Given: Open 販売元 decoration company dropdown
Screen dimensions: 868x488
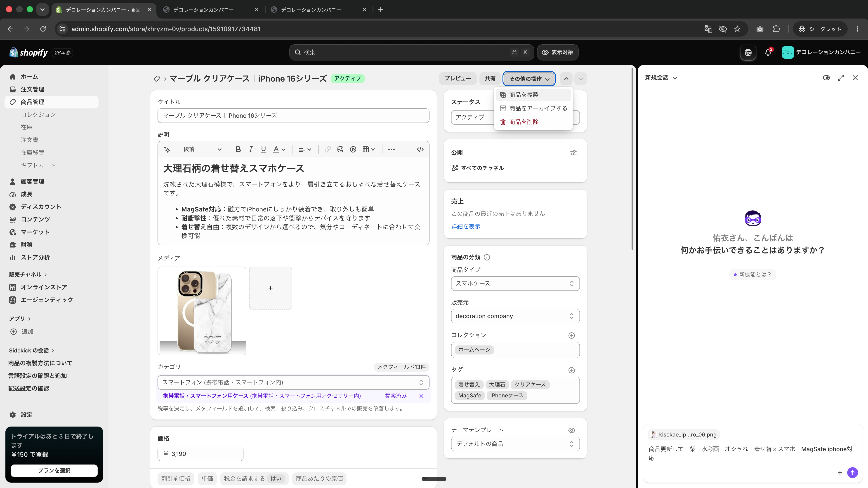Looking at the screenshot, I should coord(515,316).
